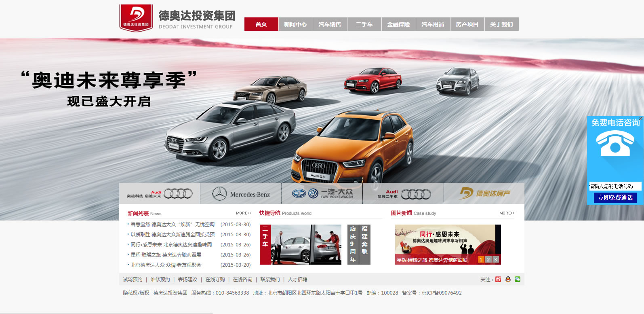644x314 pixels.
Task: Switch to slide 3 in picture news
Action: tap(495, 259)
